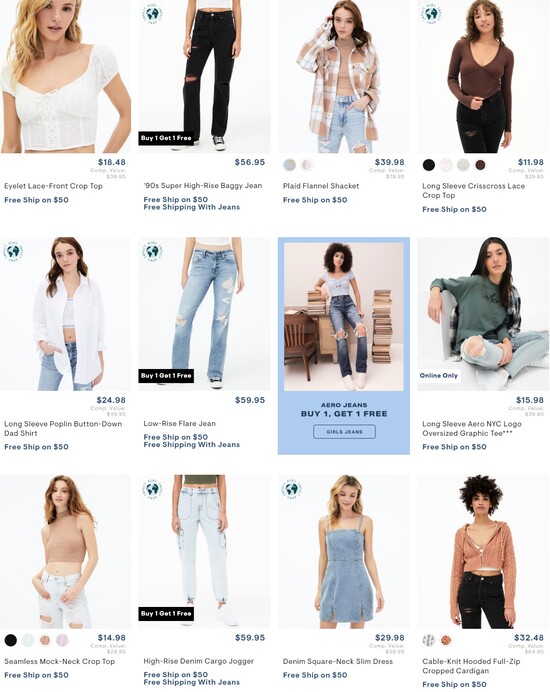Select black swatch for Crisscross Lace Crop Top
The width and height of the screenshot is (550, 692).
coord(429,165)
